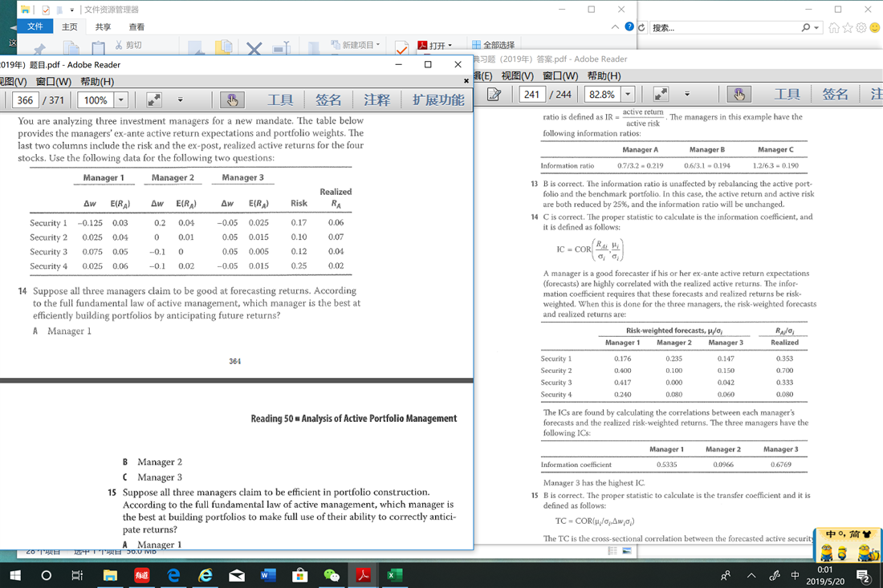Open Word from the taskbar
The width and height of the screenshot is (883, 588).
[268, 575]
